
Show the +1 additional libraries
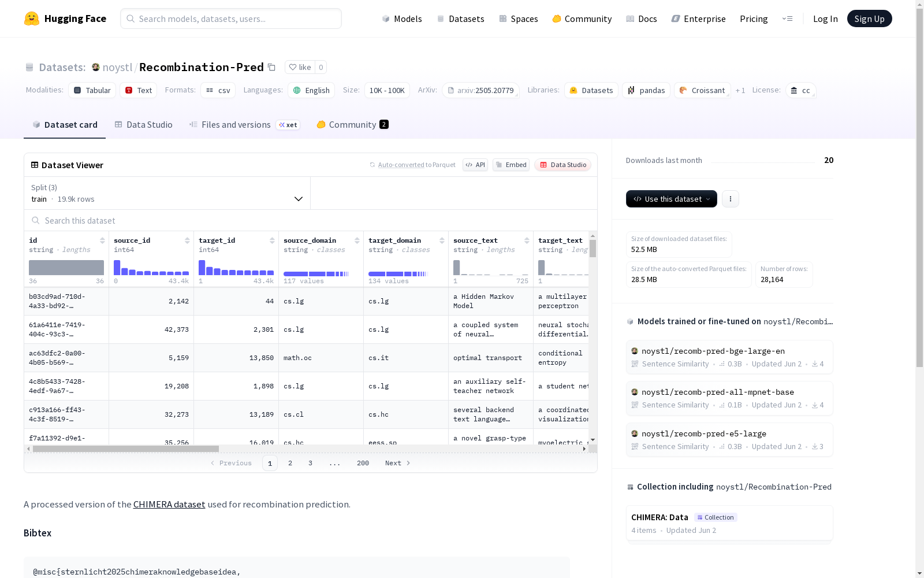pos(740,90)
